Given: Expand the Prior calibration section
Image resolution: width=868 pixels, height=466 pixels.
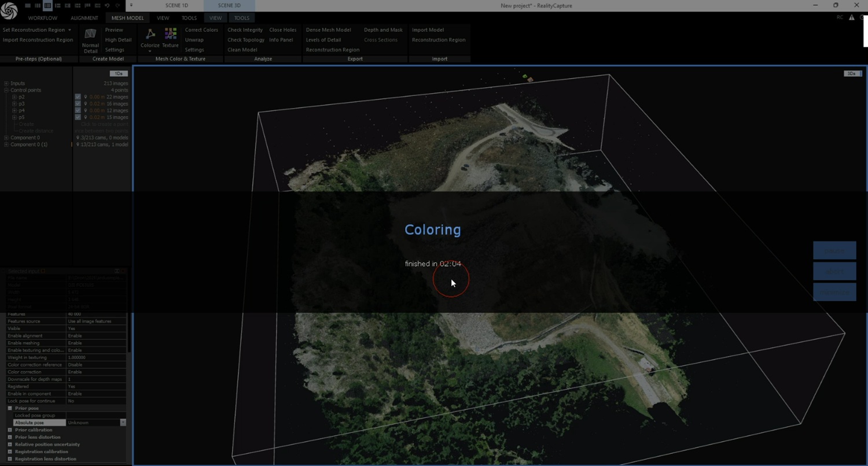Looking at the screenshot, I should (10, 430).
